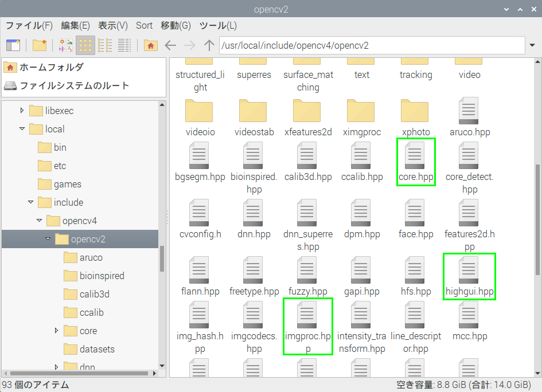Select the xphoto folder icon
This screenshot has height=392, width=542.
pos(415,111)
